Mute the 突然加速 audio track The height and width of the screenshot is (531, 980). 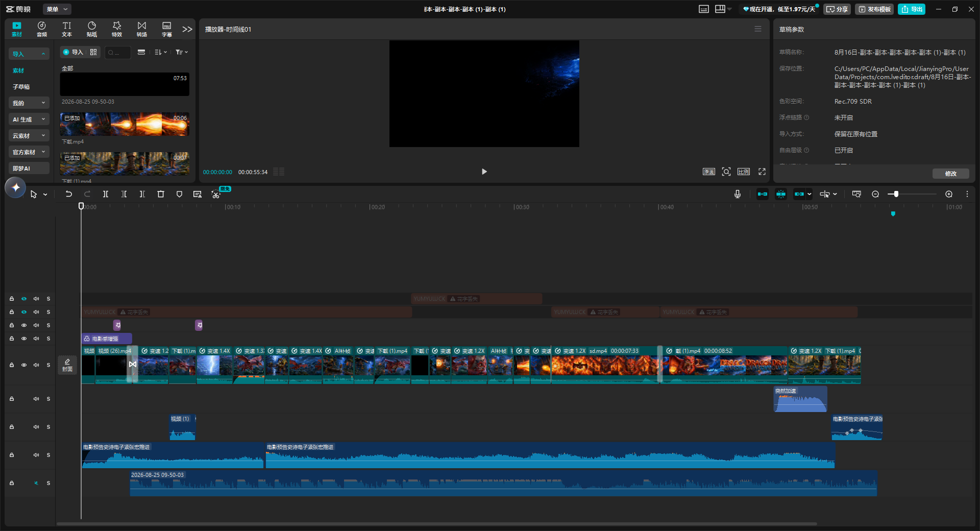(x=36, y=399)
